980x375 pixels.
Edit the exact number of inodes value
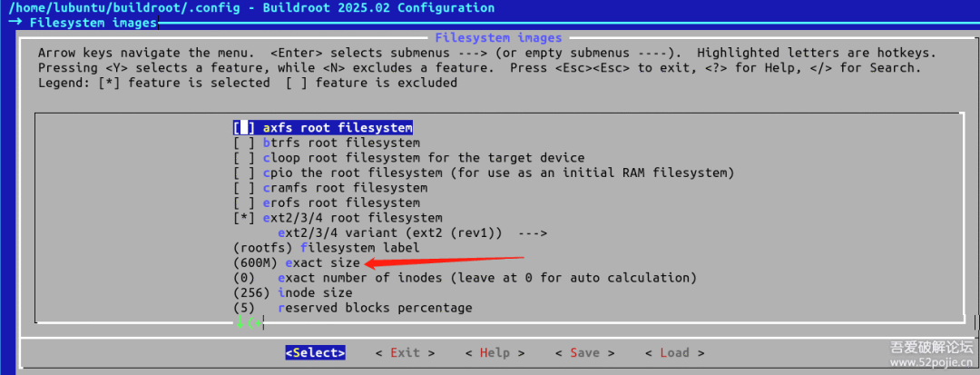[465, 278]
